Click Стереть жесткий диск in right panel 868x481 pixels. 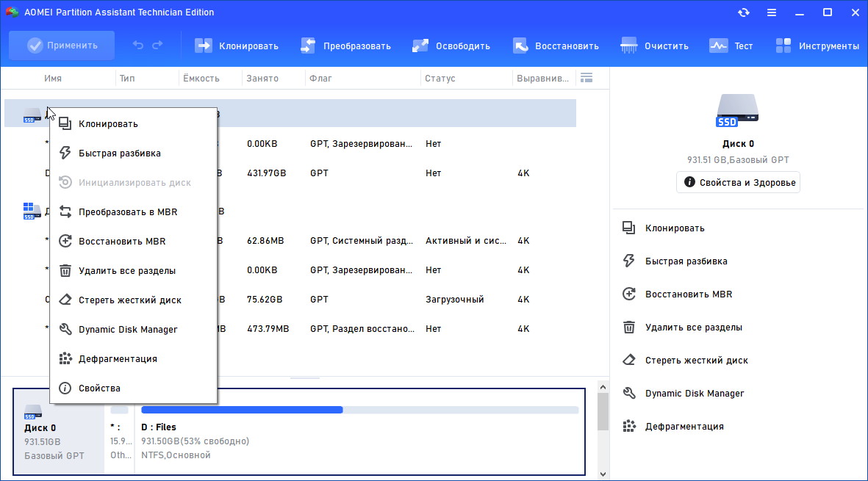pyautogui.click(x=685, y=360)
